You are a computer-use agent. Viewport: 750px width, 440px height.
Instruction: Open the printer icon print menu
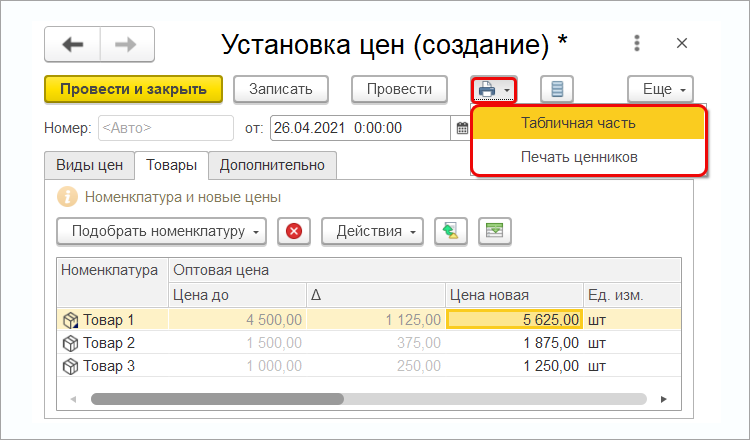point(494,89)
